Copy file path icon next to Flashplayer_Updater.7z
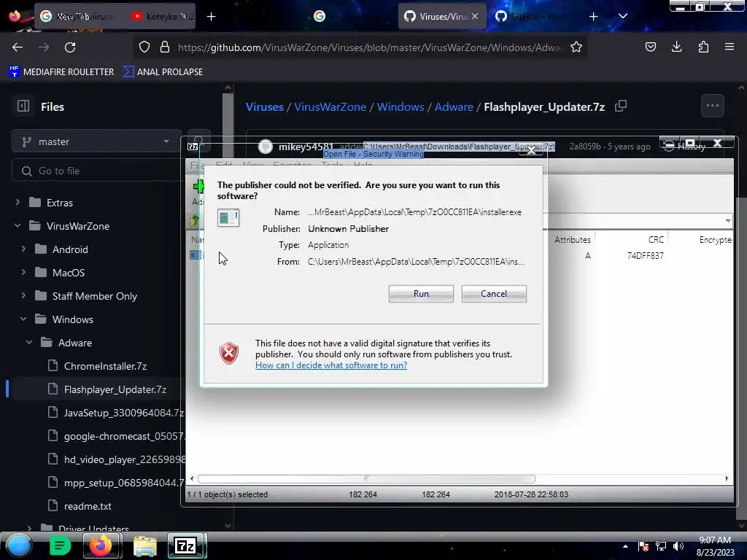Screen dimensions: 747x560 pos(621,106)
